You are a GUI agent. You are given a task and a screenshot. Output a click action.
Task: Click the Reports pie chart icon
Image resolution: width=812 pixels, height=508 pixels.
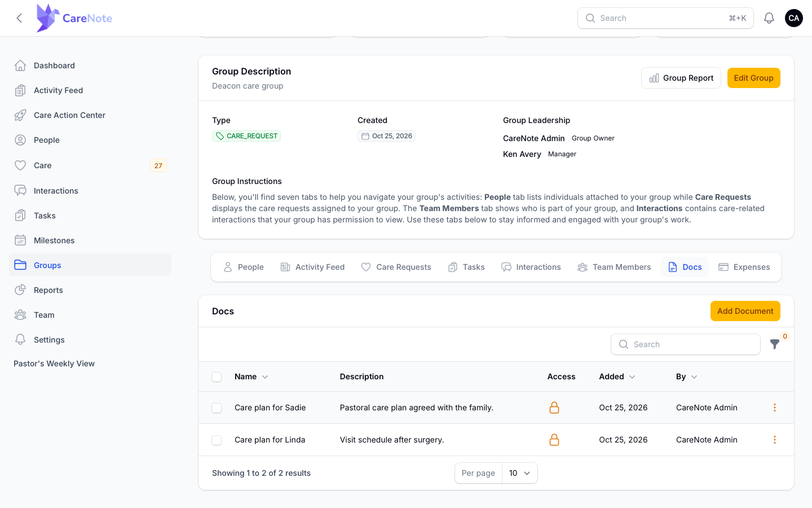[x=20, y=290]
